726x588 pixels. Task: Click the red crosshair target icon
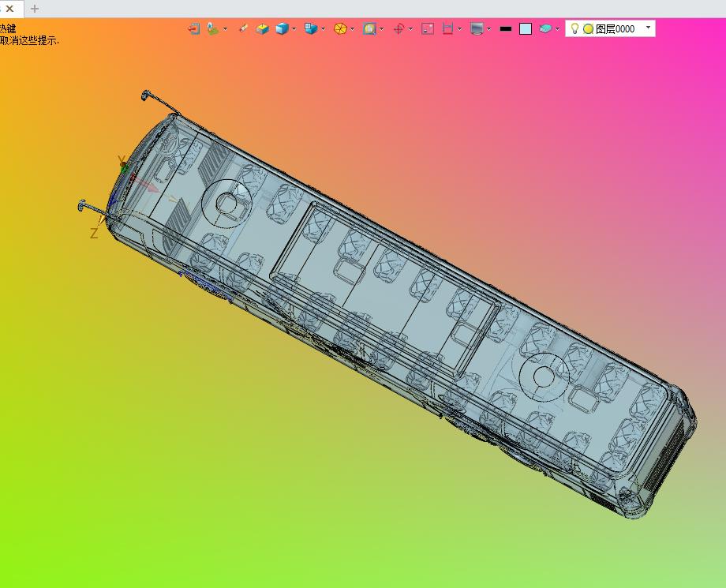(399, 28)
